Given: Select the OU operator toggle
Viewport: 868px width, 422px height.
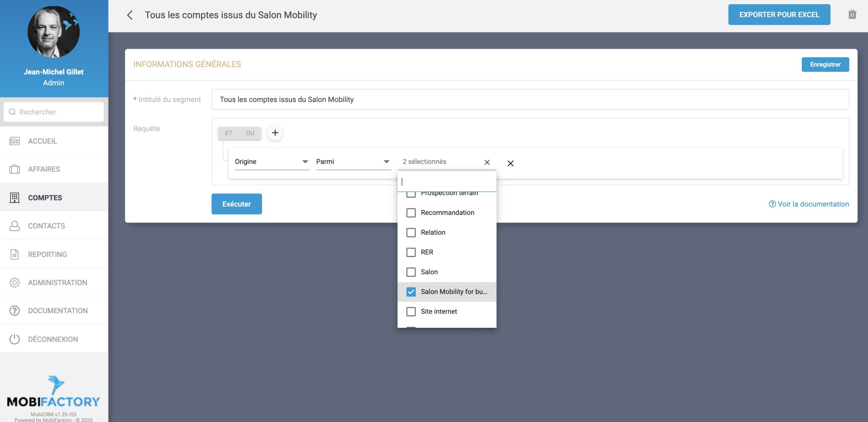Looking at the screenshot, I should [x=250, y=133].
